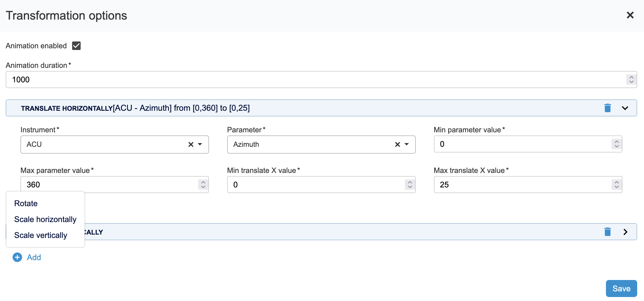Delete the Translate Horizontally transformation
This screenshot has width=644, height=301.
(607, 108)
